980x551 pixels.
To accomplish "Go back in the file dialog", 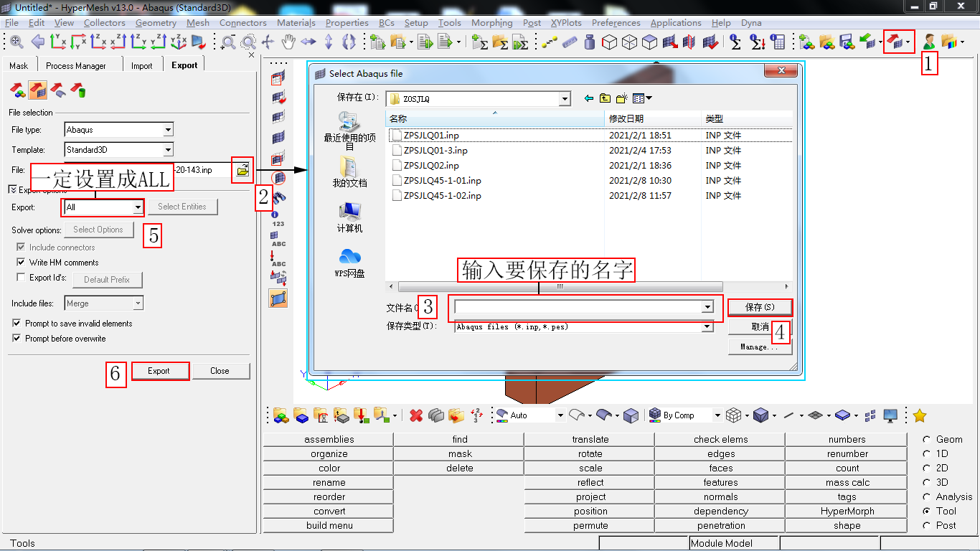I will pos(589,98).
